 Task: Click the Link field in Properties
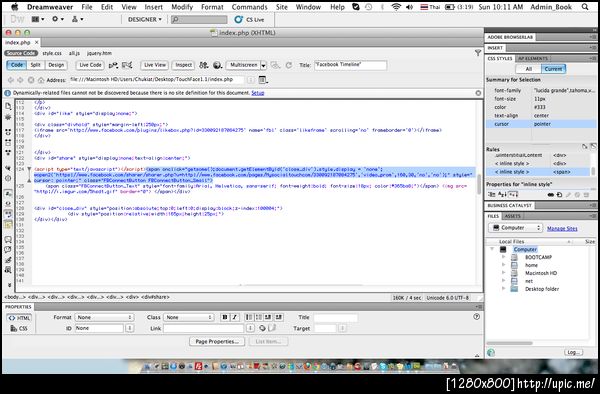coord(204,328)
